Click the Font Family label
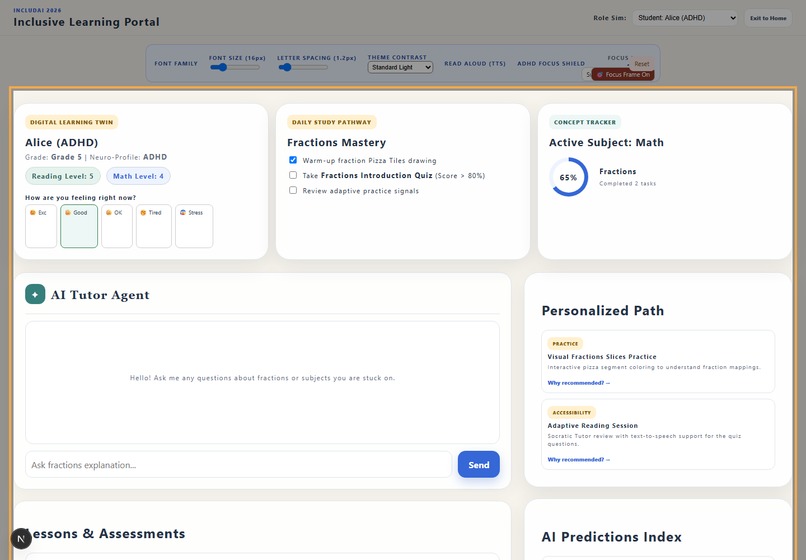 176,64
